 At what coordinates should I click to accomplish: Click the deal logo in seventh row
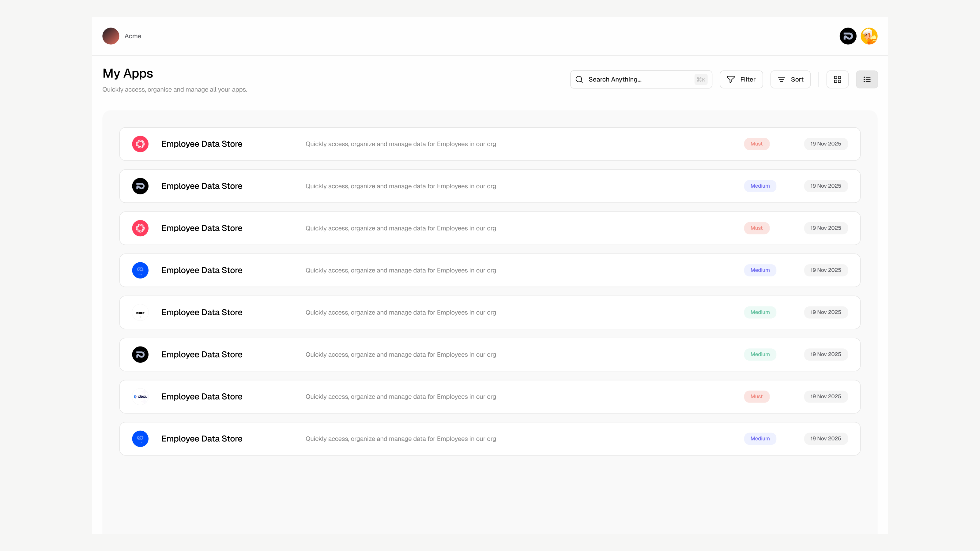coord(140,397)
